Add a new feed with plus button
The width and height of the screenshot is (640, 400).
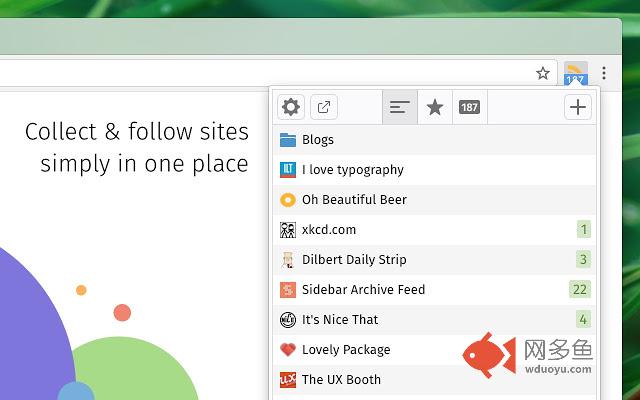(578, 107)
